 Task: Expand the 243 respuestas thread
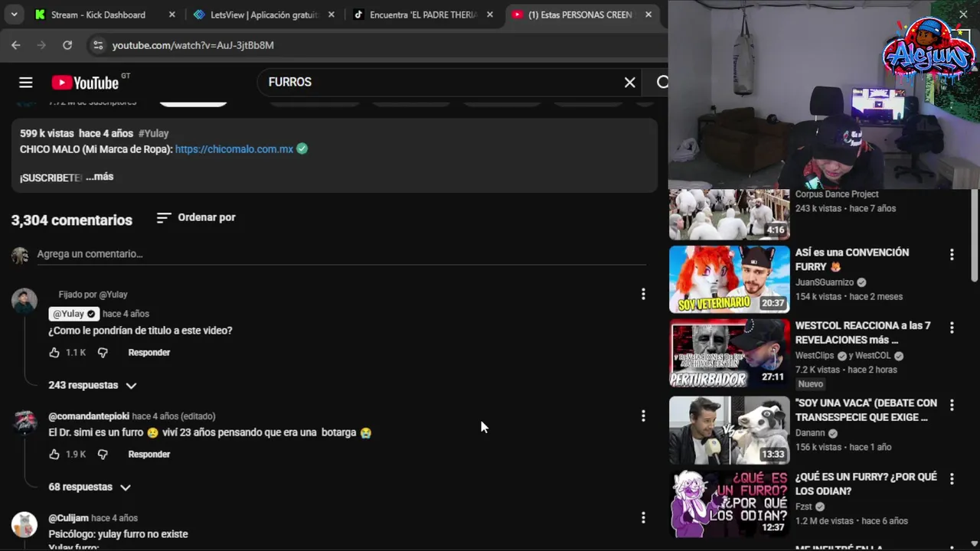tap(93, 385)
